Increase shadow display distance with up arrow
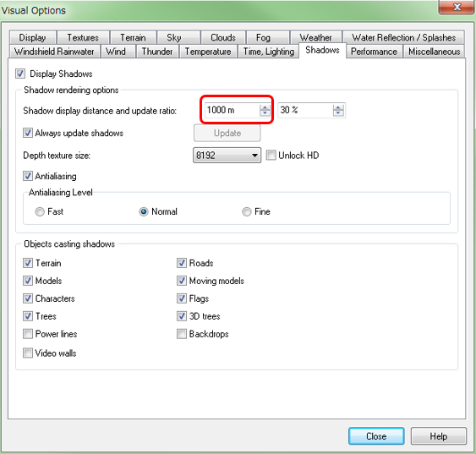The image size is (476, 454). click(265, 107)
